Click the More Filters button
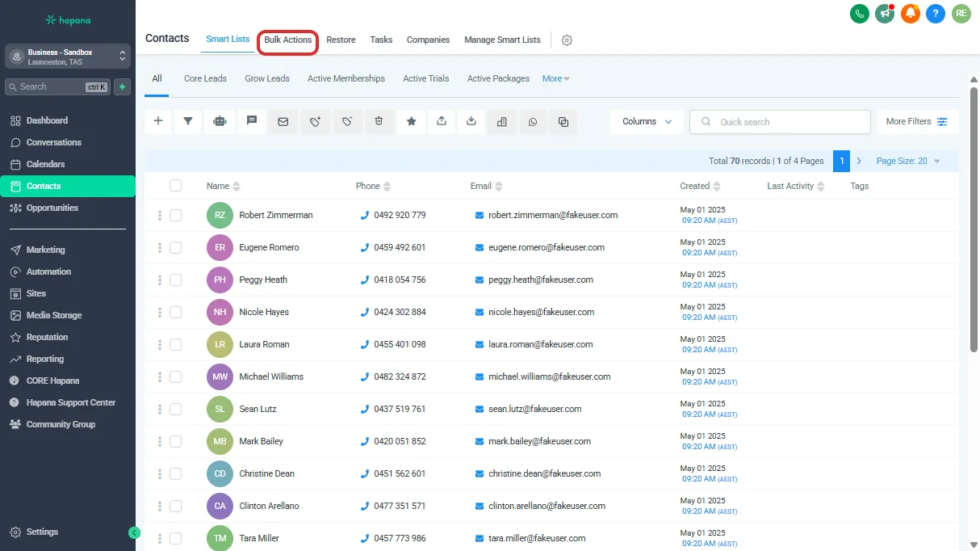980x551 pixels. coord(917,122)
